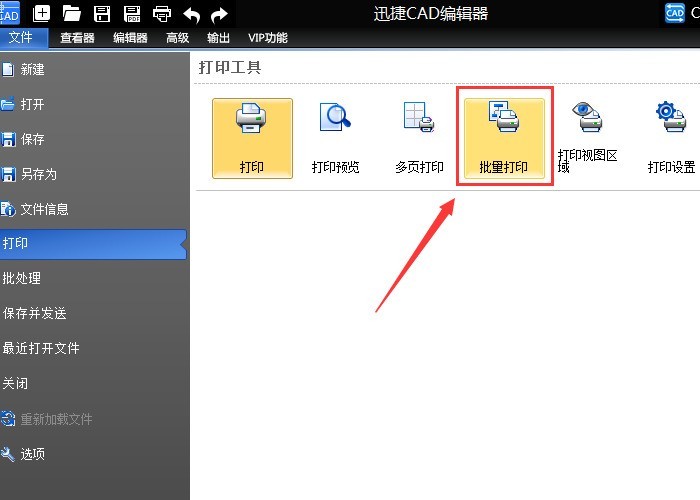The height and width of the screenshot is (500, 700).
Task: Click the printer icon in the quick toolbar
Action: [x=162, y=14]
